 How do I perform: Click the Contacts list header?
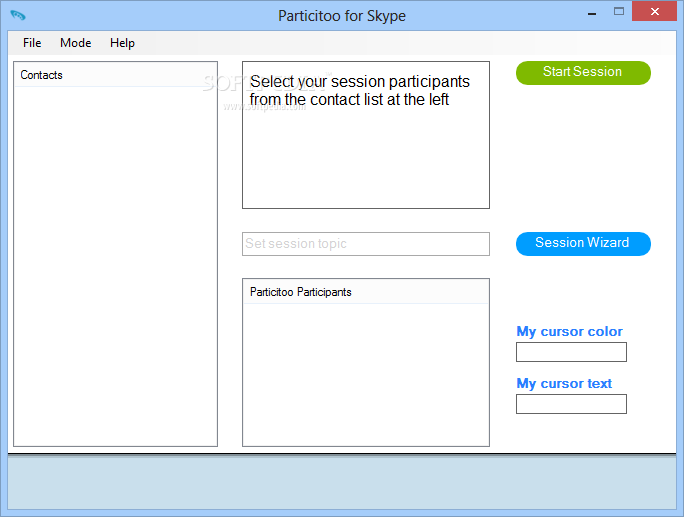point(116,75)
